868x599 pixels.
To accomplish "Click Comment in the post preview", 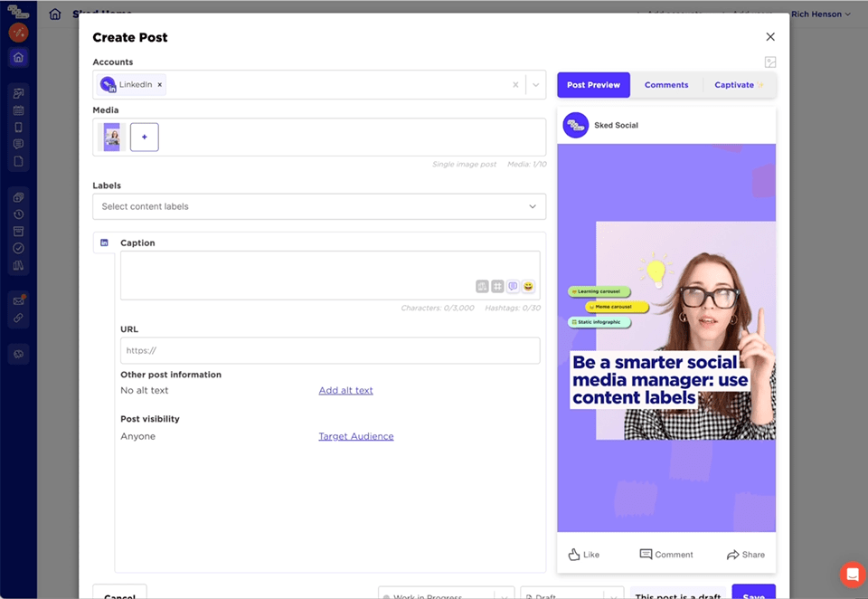I will click(x=666, y=555).
